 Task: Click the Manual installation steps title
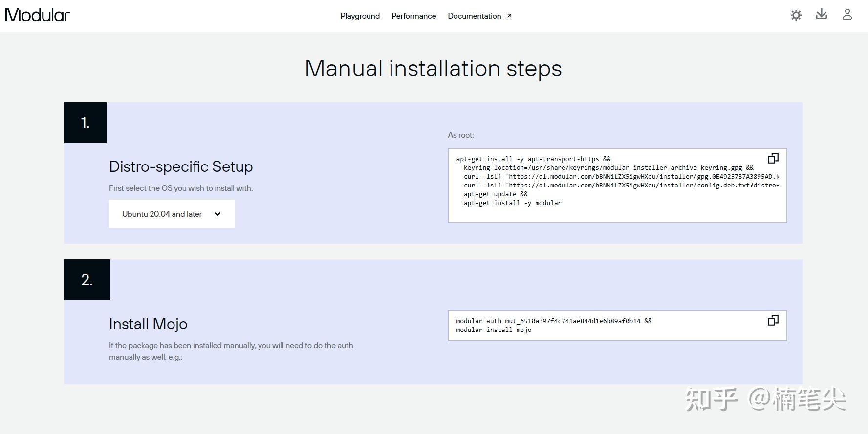click(433, 68)
